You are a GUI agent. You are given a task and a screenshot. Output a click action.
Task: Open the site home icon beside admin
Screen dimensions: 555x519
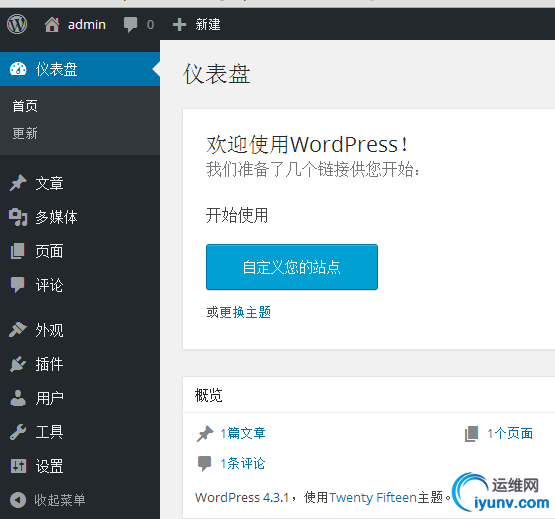[52, 24]
